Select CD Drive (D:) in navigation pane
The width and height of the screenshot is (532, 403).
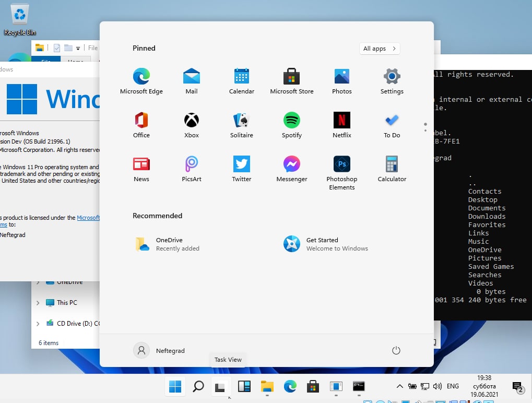pyautogui.click(x=73, y=324)
